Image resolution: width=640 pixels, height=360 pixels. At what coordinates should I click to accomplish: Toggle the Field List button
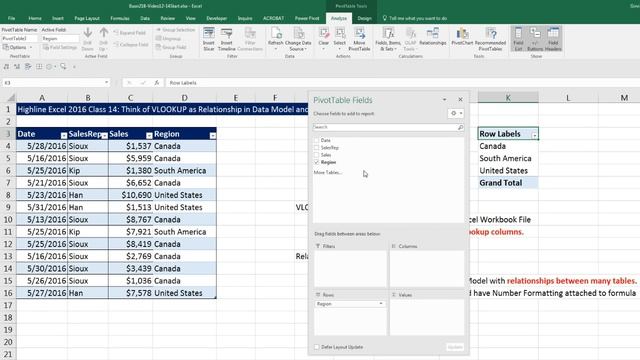point(518,39)
